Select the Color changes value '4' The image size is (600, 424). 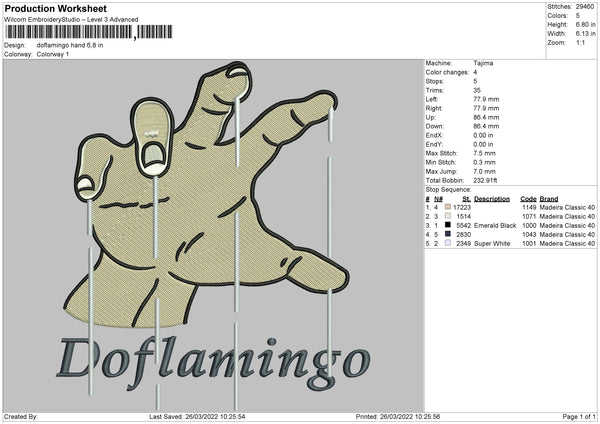[475, 72]
